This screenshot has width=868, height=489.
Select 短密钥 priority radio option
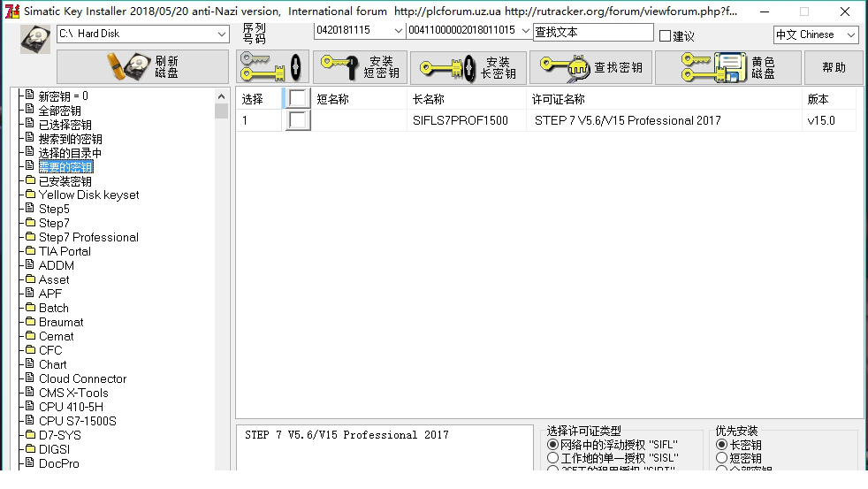721,458
